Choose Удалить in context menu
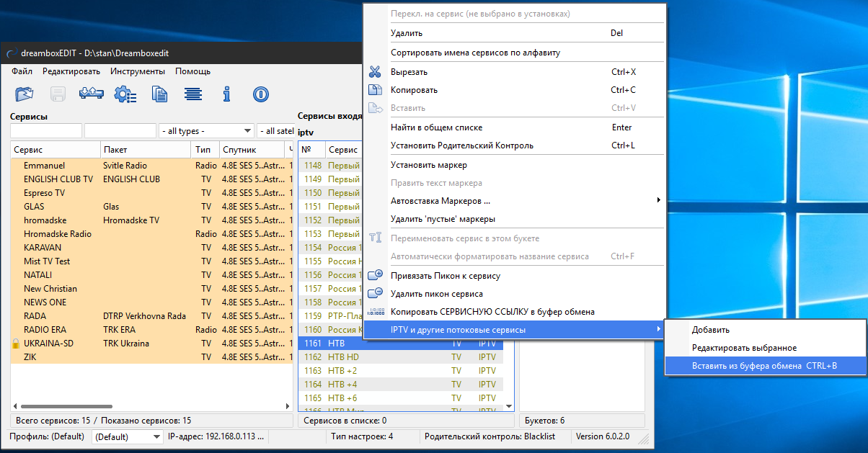 (x=515, y=33)
